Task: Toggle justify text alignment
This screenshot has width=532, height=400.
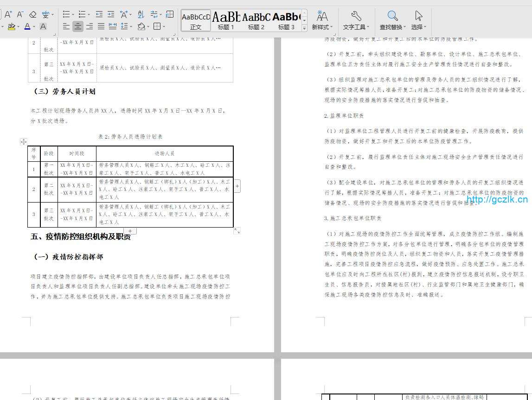Action: pos(101,26)
